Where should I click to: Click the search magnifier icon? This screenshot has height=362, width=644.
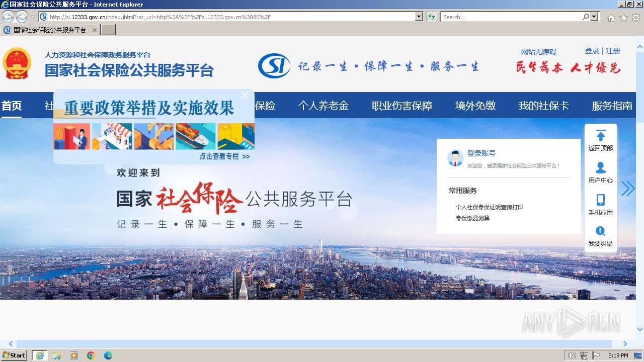click(x=586, y=17)
